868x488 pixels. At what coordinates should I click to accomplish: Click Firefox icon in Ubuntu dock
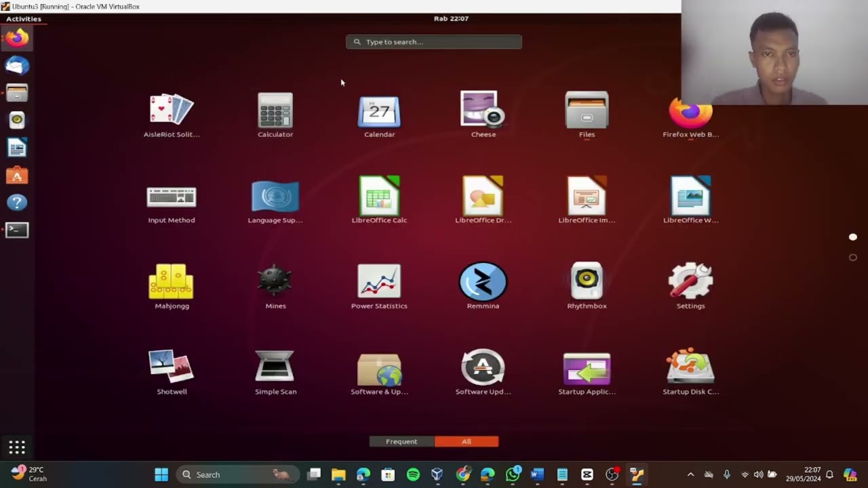[x=17, y=38]
